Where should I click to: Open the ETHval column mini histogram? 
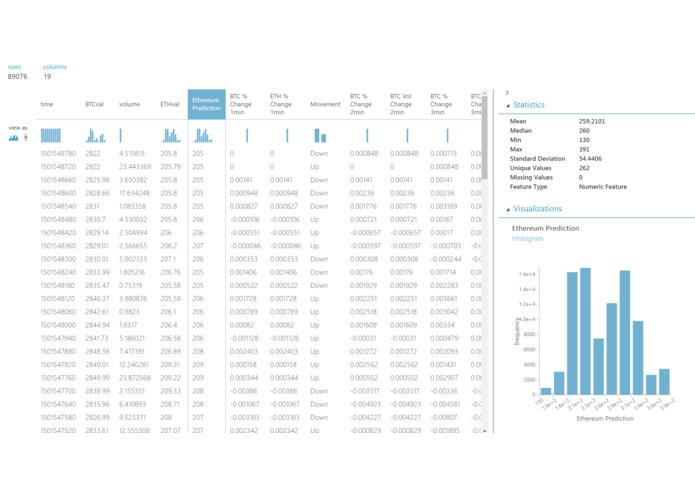(171, 136)
